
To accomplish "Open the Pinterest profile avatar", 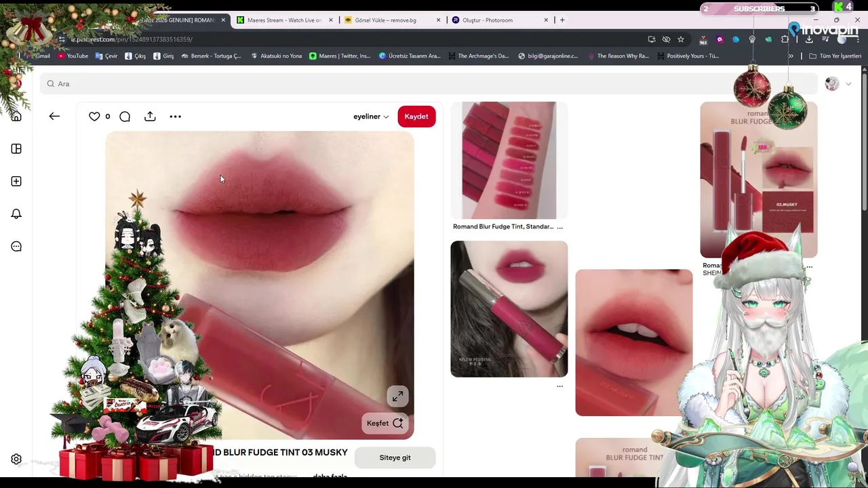I will (x=831, y=83).
